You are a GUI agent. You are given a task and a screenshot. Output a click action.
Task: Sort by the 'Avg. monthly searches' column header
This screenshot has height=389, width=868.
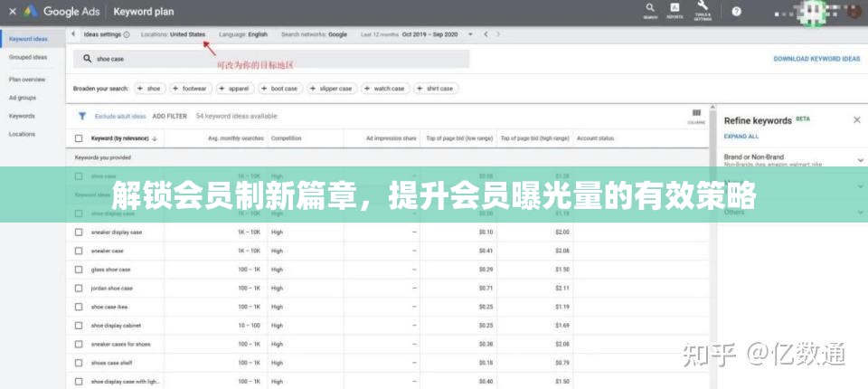(x=236, y=138)
